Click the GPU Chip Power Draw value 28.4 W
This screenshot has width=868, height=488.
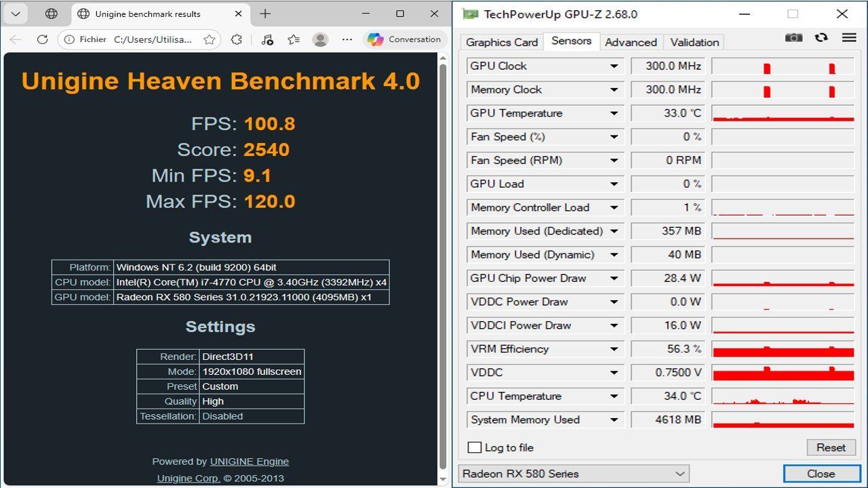[x=667, y=278]
